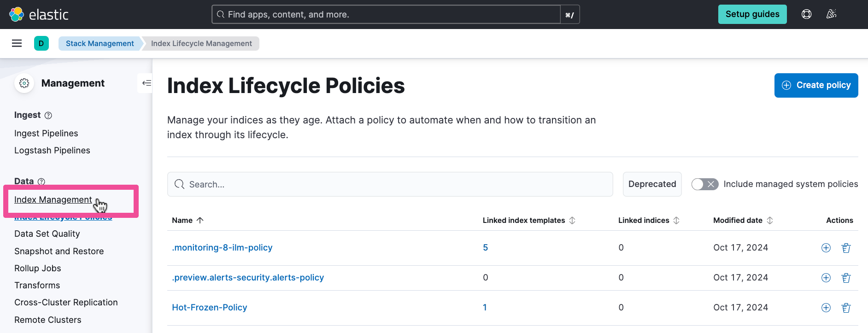The width and height of the screenshot is (868, 333).
Task: Click the policies Search field
Action: [390, 184]
